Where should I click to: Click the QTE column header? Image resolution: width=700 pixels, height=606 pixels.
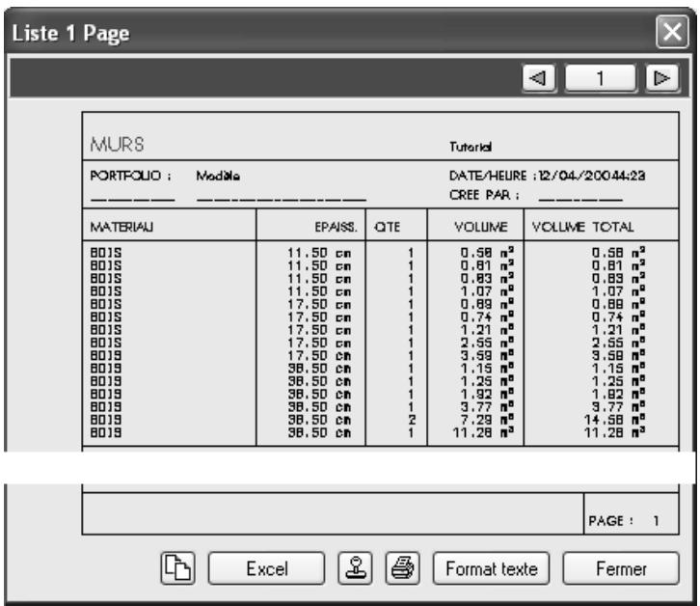[x=387, y=227]
